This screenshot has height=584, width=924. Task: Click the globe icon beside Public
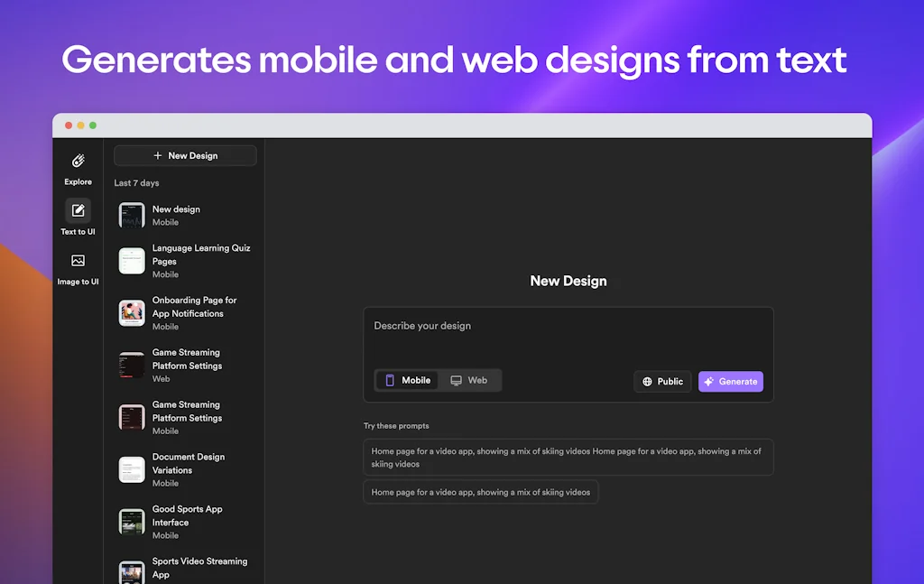(647, 381)
